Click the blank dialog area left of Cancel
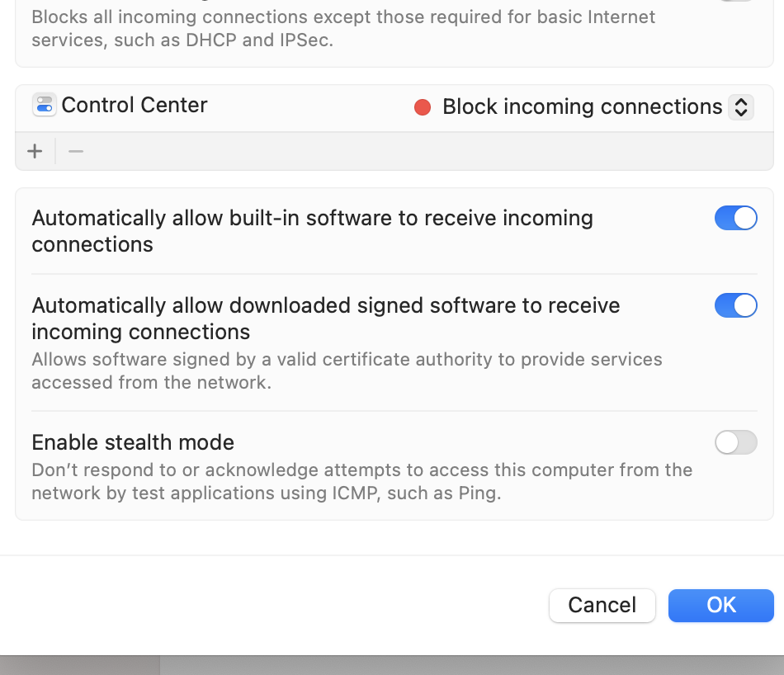The height and width of the screenshot is (675, 784). point(272,605)
